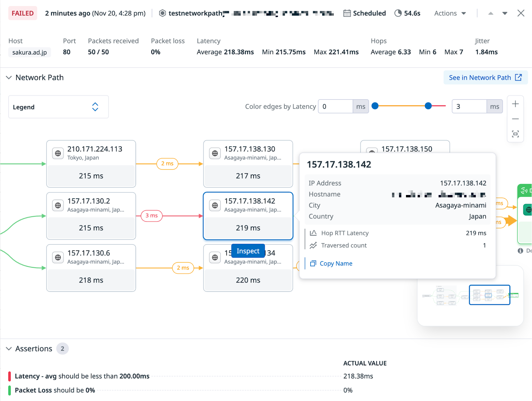The width and height of the screenshot is (532, 401).
Task: Collapse the Network Path section
Action: (x=9, y=78)
